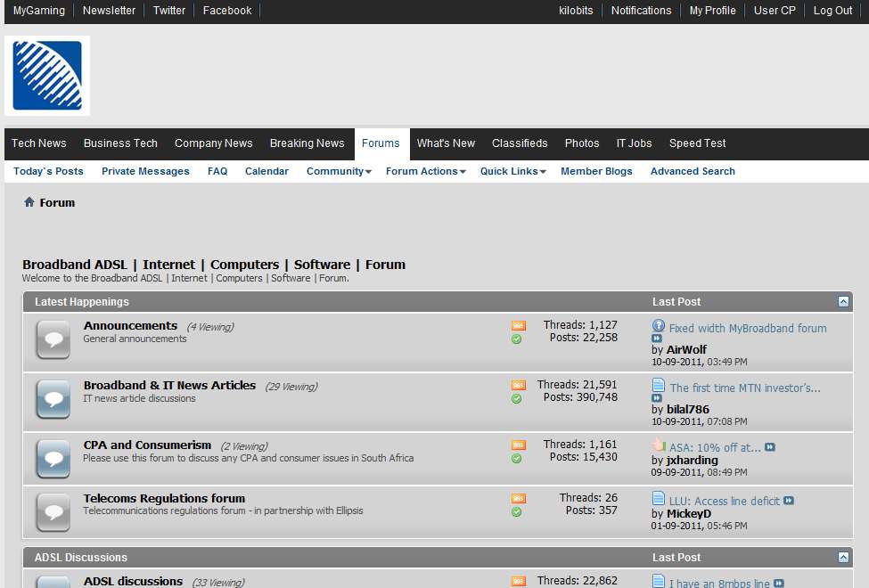
Task: Open the Twitter link in top bar
Action: (169, 11)
